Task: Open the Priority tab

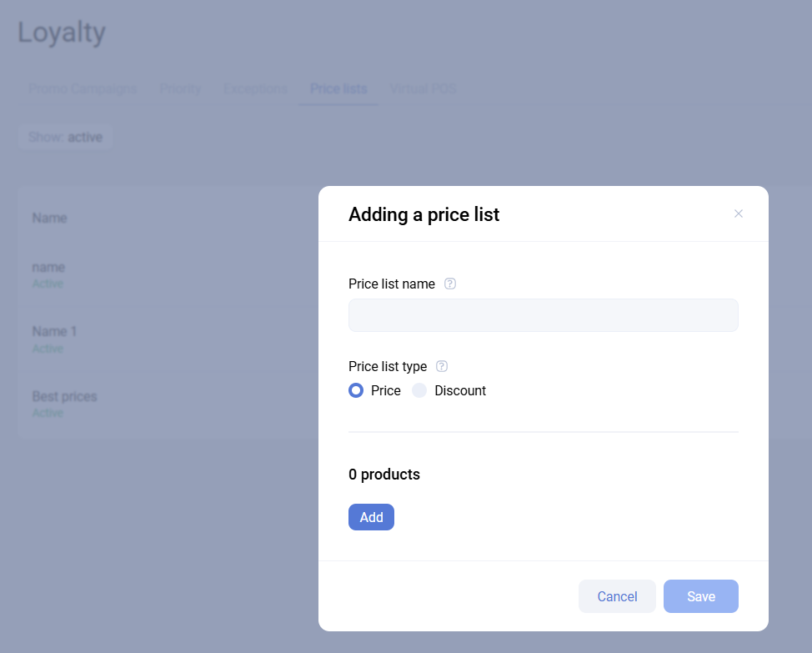Action: 180,88
